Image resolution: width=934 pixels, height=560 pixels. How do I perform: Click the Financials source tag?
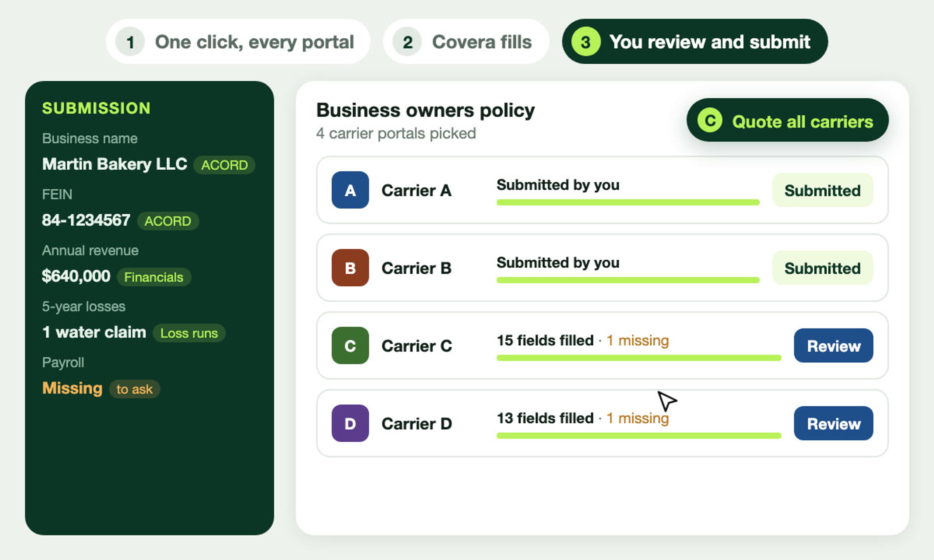[154, 277]
